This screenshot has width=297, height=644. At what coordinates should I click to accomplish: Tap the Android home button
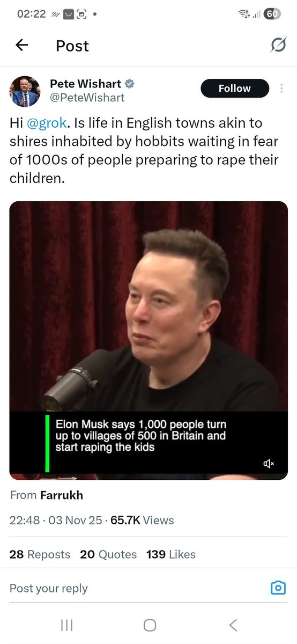coord(150,625)
